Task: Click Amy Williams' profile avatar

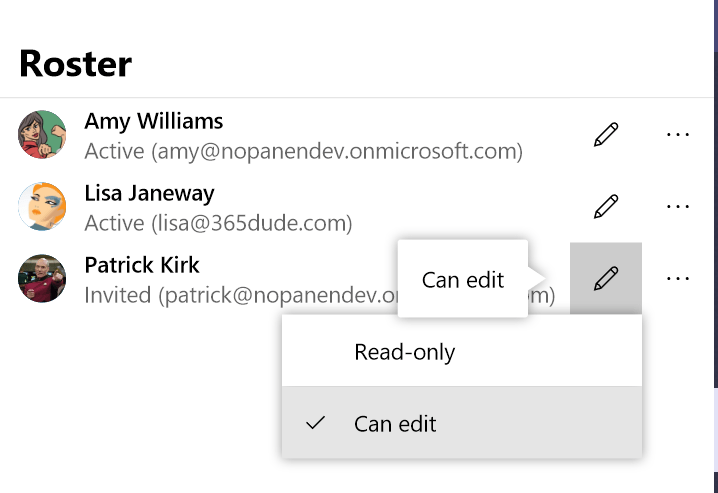Action: click(x=42, y=135)
